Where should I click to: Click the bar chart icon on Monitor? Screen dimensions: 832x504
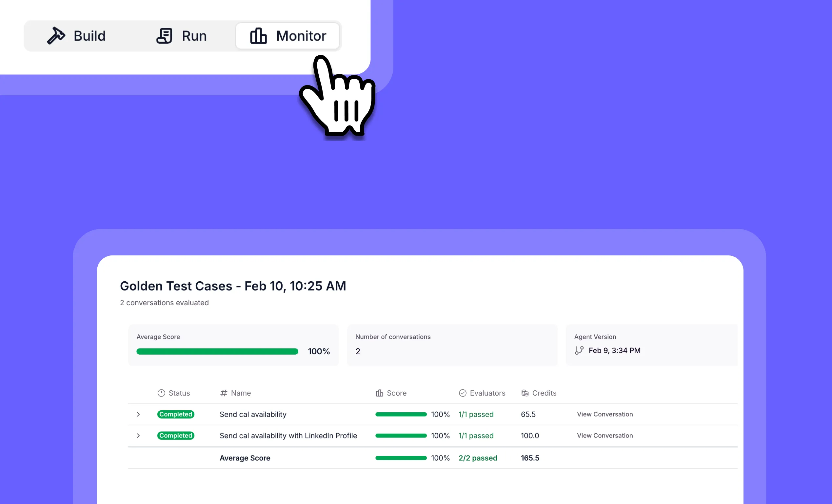[258, 36]
